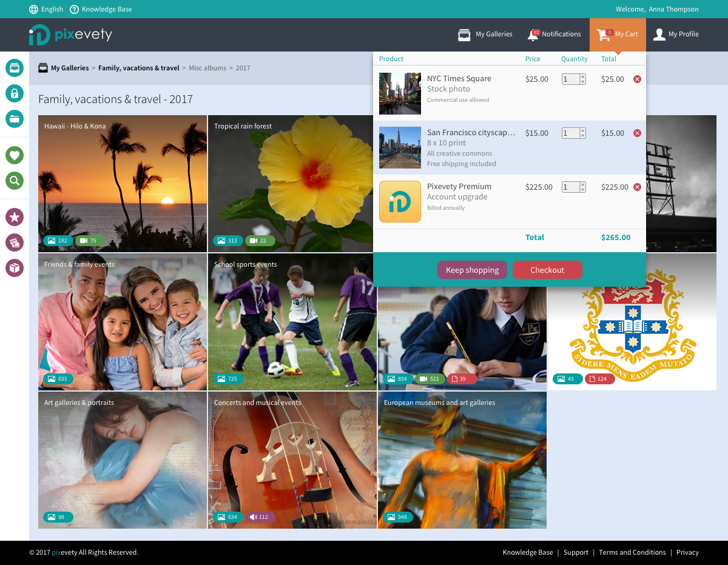The image size is (728, 565).
Task: Click the pixevety logo
Action: point(70,35)
